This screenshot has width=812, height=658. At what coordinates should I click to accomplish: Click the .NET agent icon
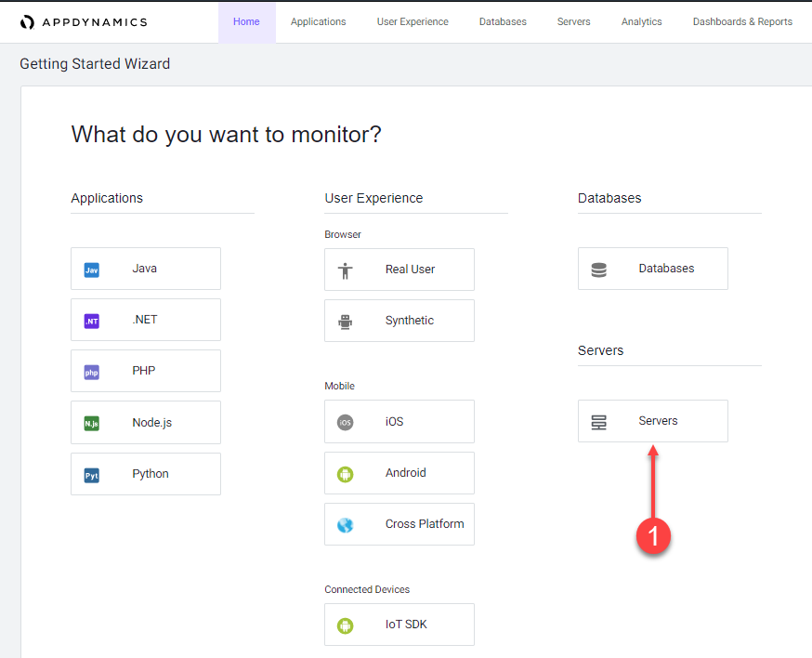[x=92, y=322]
